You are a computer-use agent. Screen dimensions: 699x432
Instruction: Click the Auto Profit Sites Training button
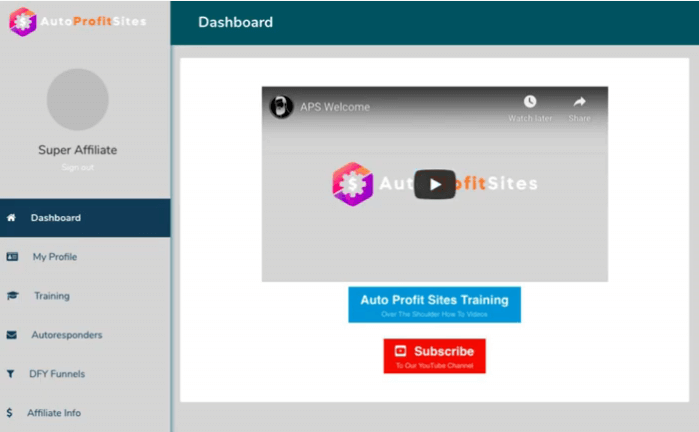(x=434, y=304)
